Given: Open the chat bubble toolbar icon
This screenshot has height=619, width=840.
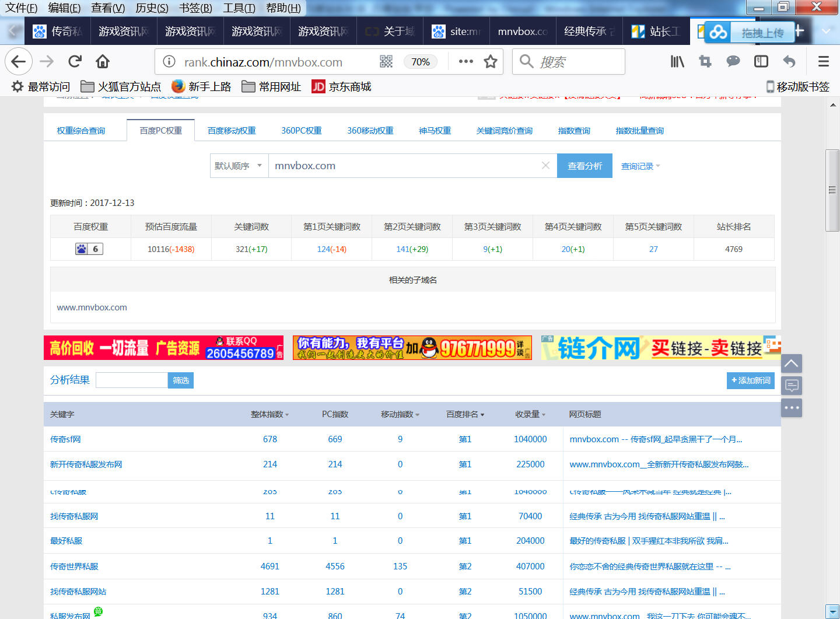Looking at the screenshot, I should click(x=733, y=61).
